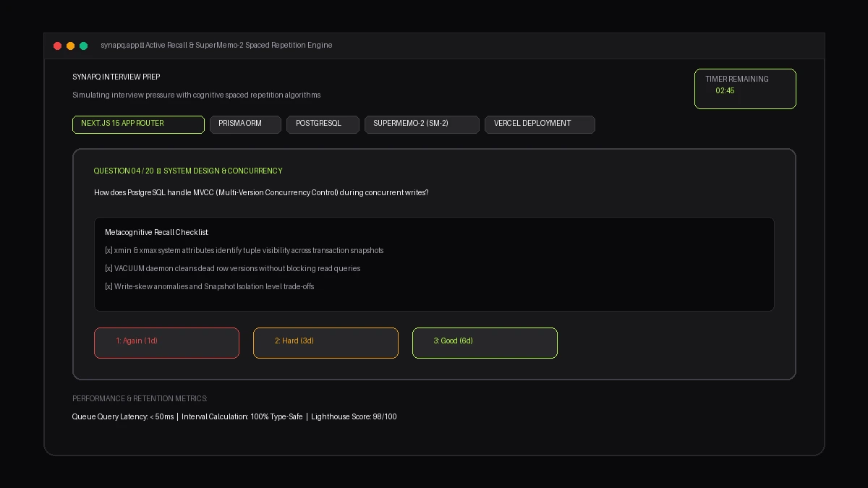
Task: Click the green maximize window dot
Action: 84,46
